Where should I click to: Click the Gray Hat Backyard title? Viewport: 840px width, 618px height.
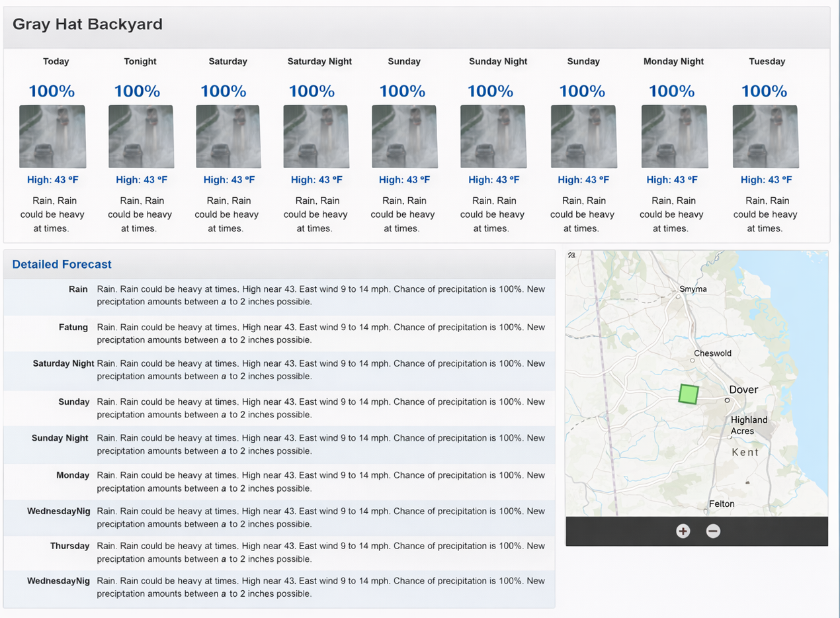87,25
